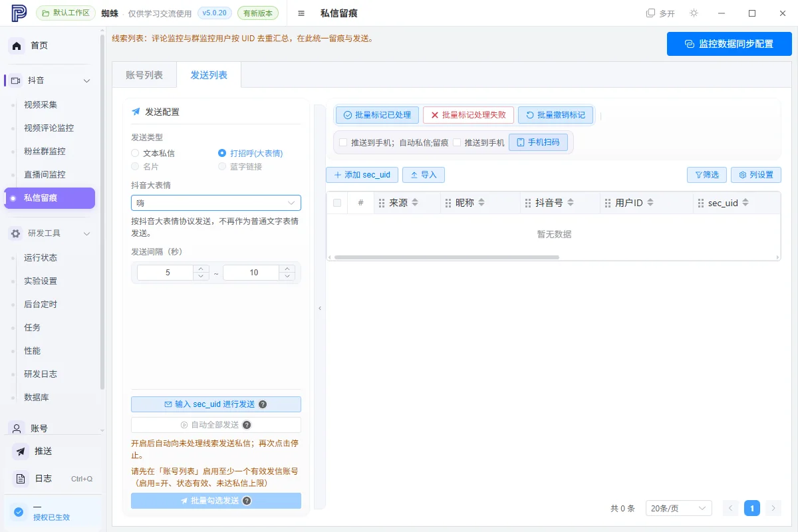
Task: Open 列设置 column settings
Action: click(756, 175)
